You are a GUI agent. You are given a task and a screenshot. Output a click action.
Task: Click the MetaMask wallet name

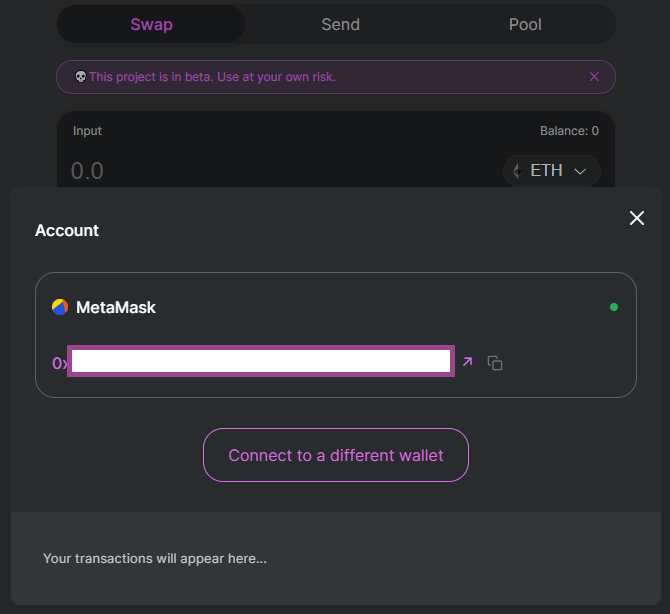(x=116, y=307)
